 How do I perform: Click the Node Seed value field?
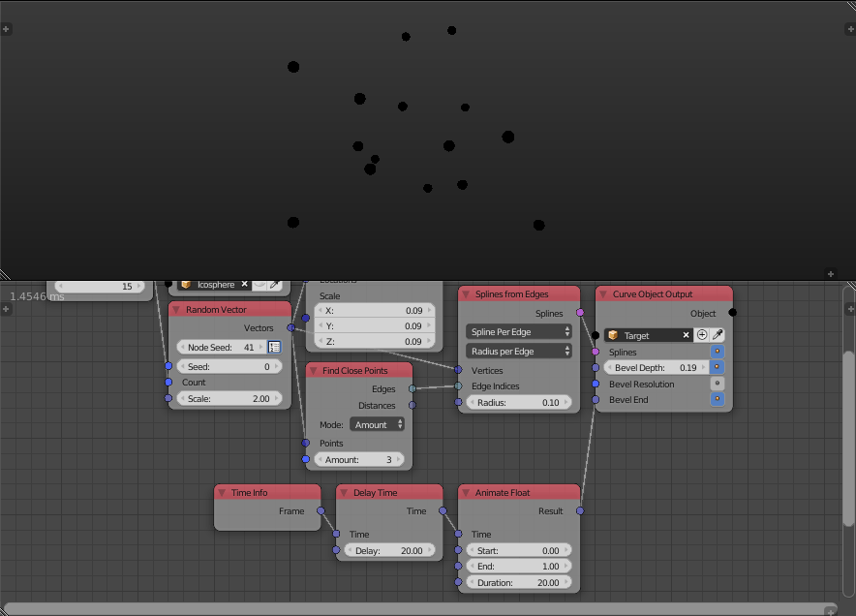[222, 348]
